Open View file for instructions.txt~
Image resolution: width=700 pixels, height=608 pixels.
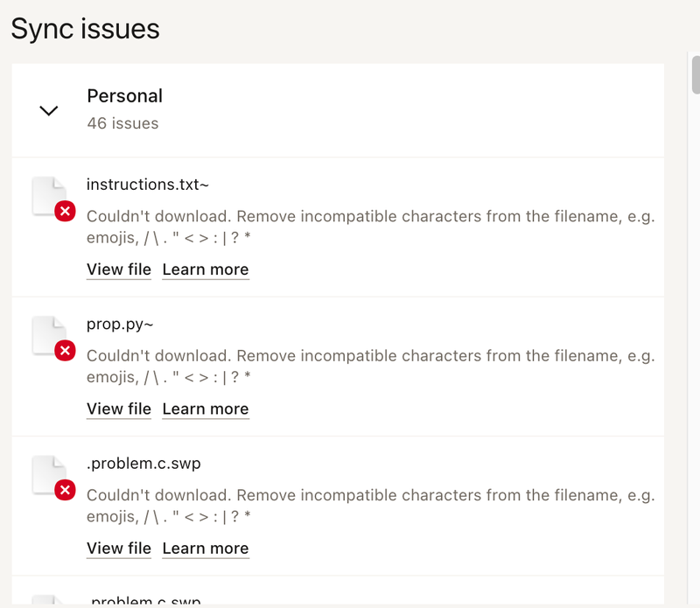tap(119, 269)
